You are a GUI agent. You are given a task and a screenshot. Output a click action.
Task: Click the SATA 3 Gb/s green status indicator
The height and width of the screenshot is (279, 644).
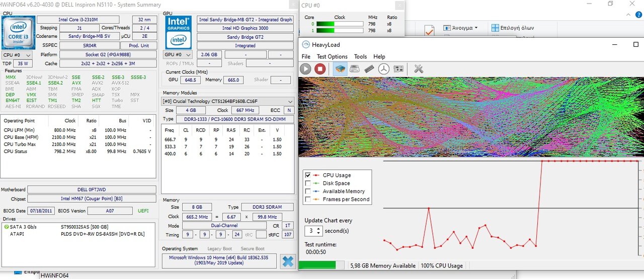tap(6, 227)
